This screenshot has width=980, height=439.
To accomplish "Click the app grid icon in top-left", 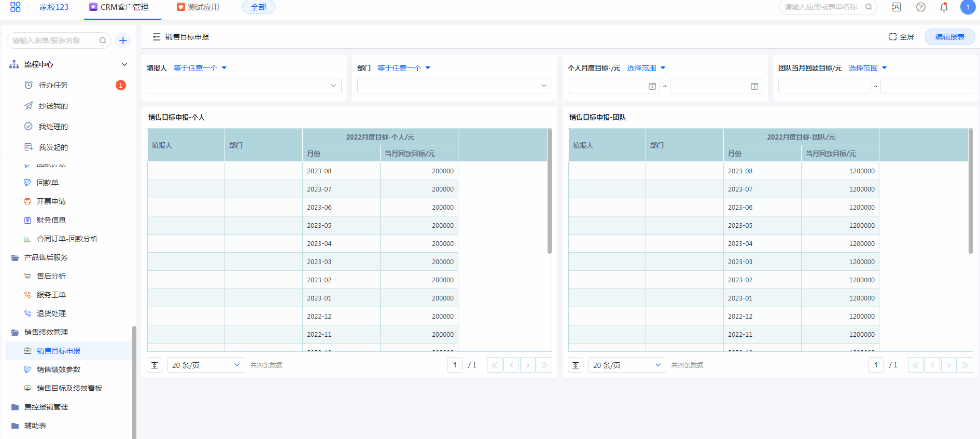I will (x=16, y=7).
